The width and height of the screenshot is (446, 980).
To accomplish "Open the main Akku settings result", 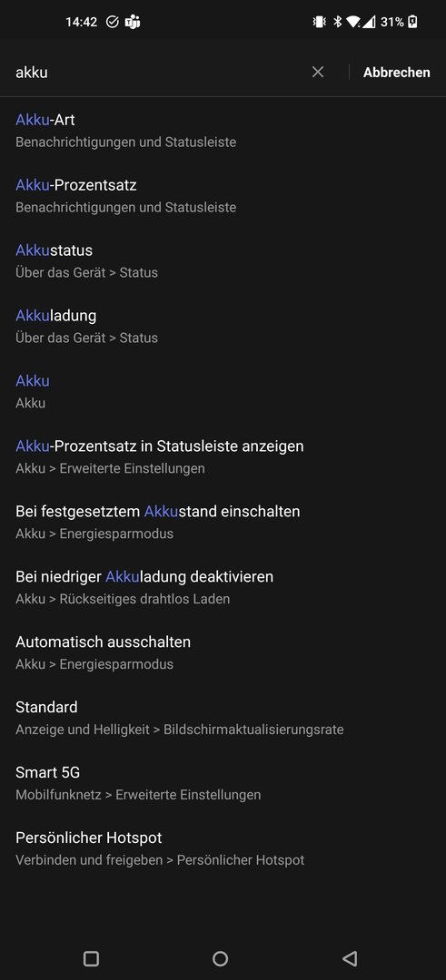I will pos(223,391).
